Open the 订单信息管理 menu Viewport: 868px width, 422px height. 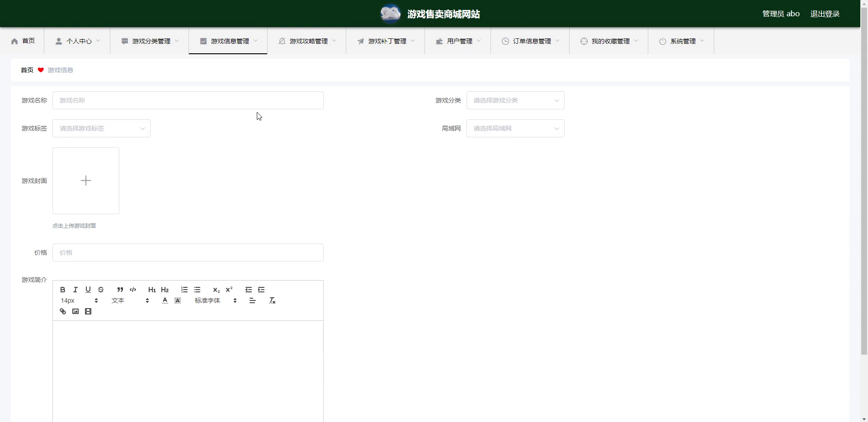coord(530,41)
